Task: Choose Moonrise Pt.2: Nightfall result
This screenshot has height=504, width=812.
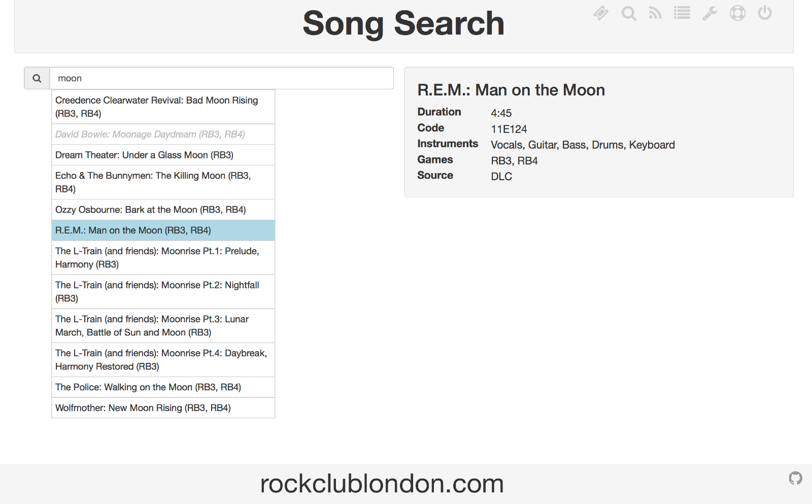Action: pyautogui.click(x=163, y=292)
